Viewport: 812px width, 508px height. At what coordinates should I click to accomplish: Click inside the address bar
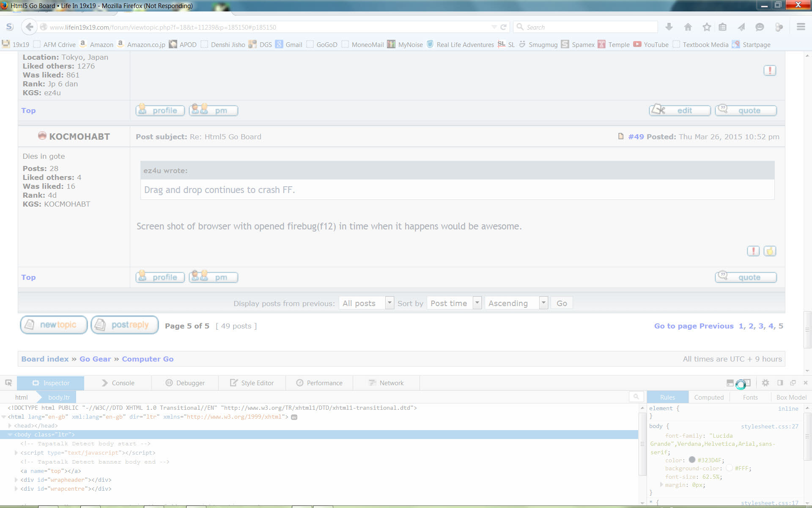point(254,27)
